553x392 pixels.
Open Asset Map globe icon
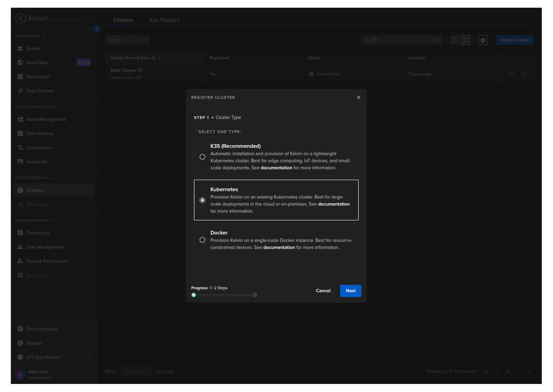[x=20, y=63]
